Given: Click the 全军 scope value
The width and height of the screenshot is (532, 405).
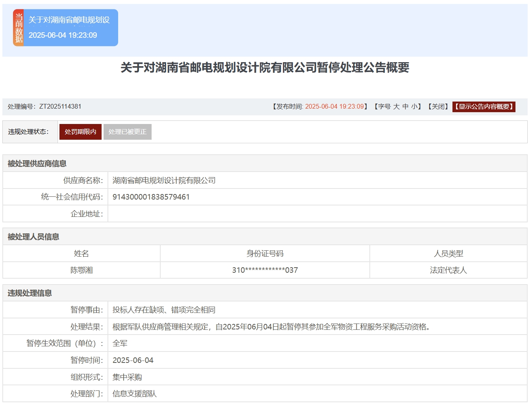Looking at the screenshot, I should click(120, 344).
